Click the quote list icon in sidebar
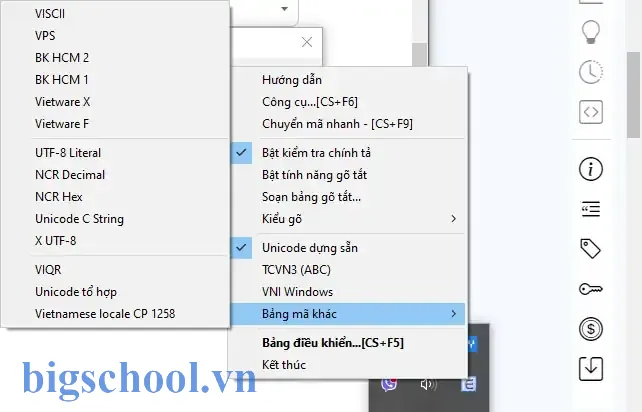The width and height of the screenshot is (642, 412). [x=591, y=209]
